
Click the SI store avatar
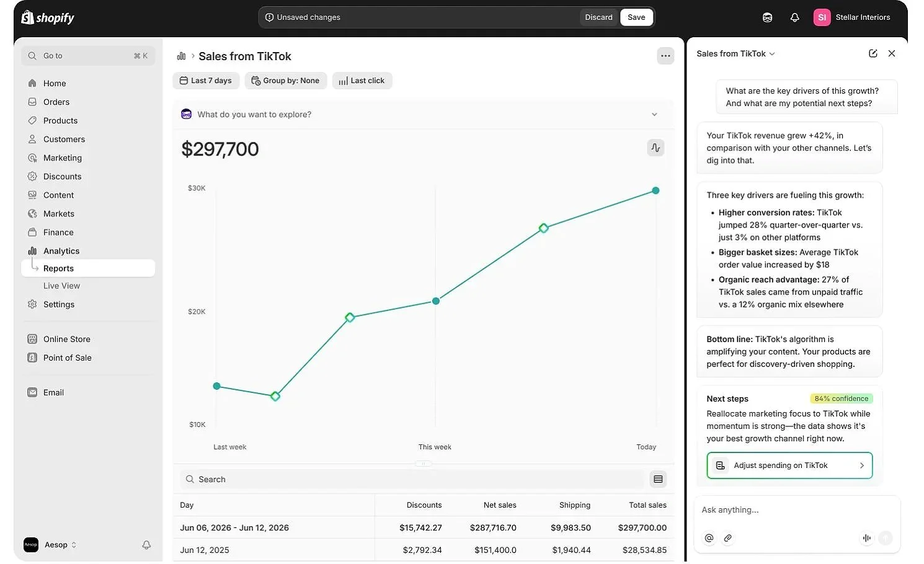[822, 17]
